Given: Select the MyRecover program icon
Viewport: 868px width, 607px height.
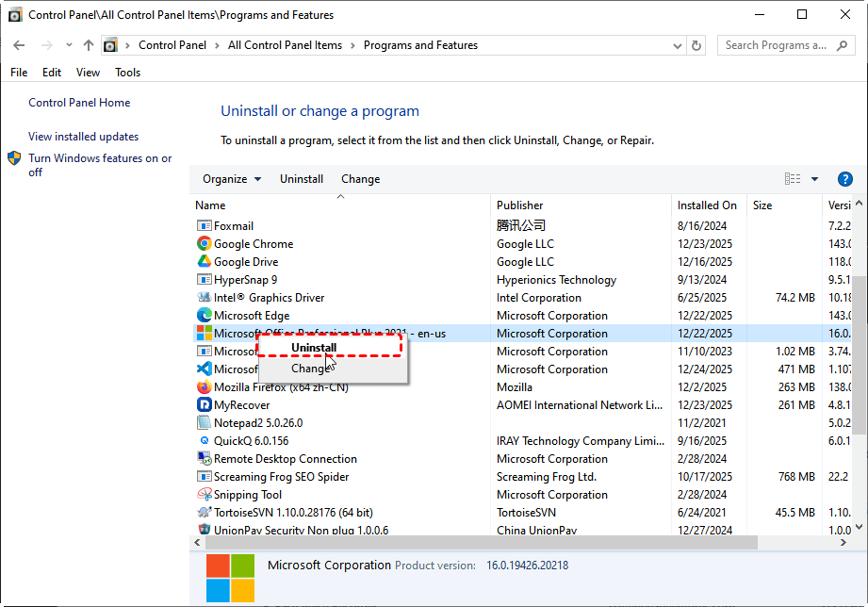Looking at the screenshot, I should [204, 405].
